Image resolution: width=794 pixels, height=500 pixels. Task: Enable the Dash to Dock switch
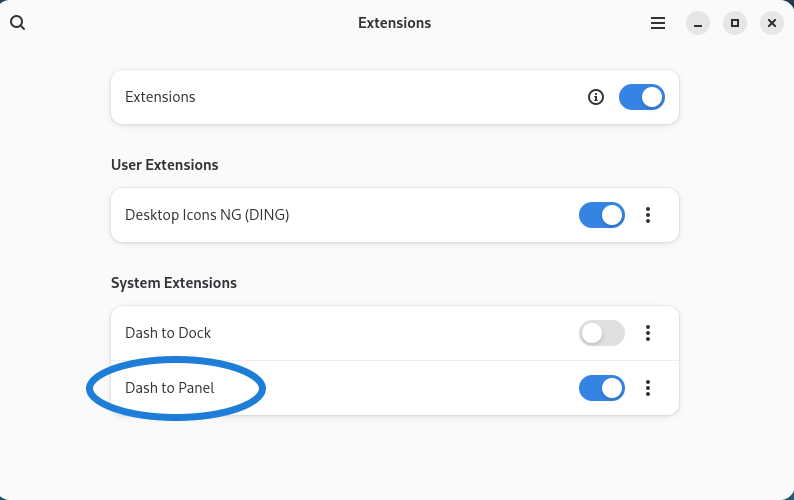[x=602, y=333]
